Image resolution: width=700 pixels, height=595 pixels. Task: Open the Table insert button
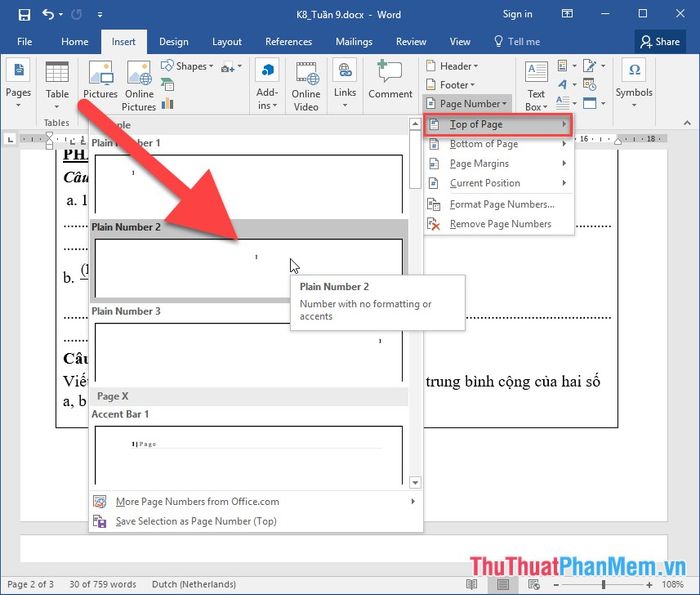tap(57, 85)
